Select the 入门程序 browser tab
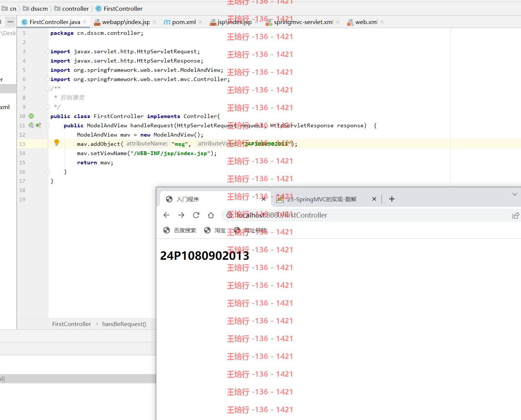Image resolution: width=521 pixels, height=420 pixels. click(x=215, y=199)
